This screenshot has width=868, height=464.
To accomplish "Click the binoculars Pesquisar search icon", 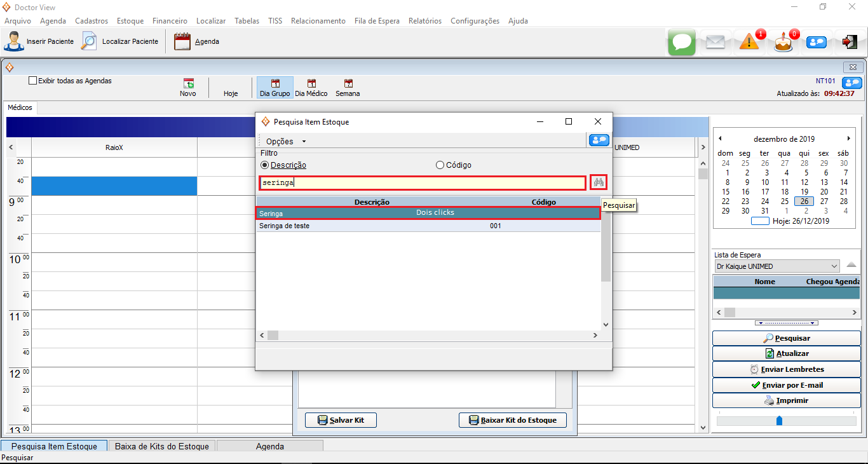I will point(598,182).
